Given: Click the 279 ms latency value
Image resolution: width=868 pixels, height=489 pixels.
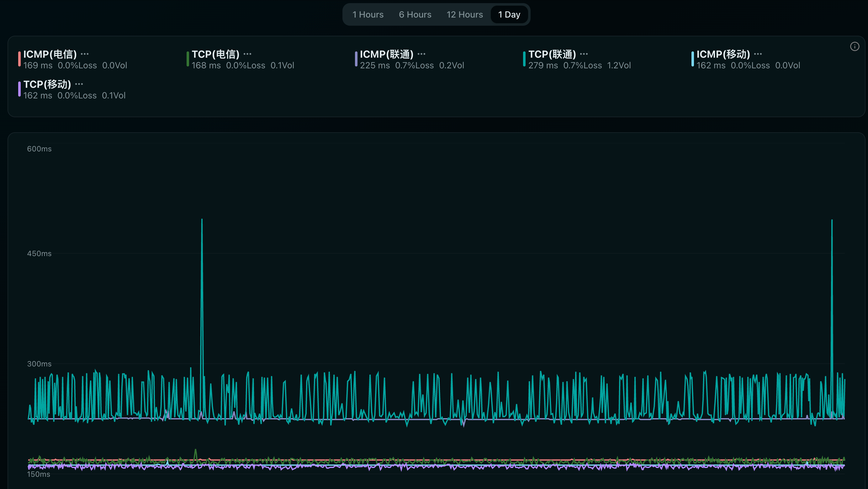Looking at the screenshot, I should click(x=543, y=65).
